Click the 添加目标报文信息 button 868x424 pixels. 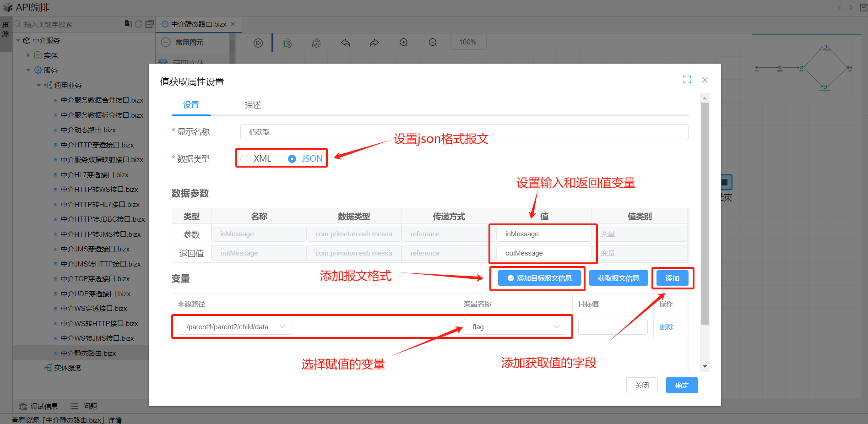[539, 278]
